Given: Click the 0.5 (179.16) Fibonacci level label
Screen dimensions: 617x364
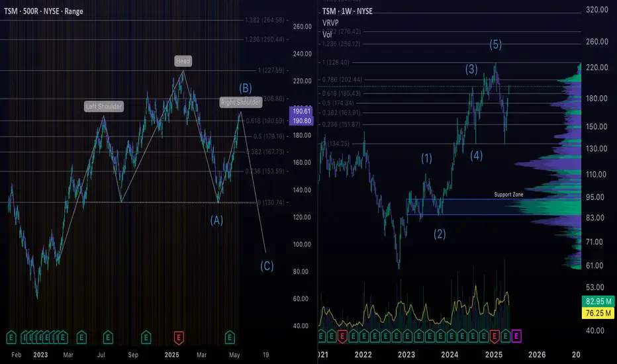Looking at the screenshot, I should click(269, 136).
